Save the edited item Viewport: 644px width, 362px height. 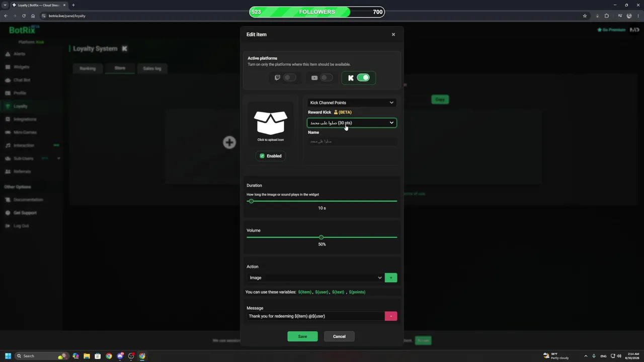[302, 336]
